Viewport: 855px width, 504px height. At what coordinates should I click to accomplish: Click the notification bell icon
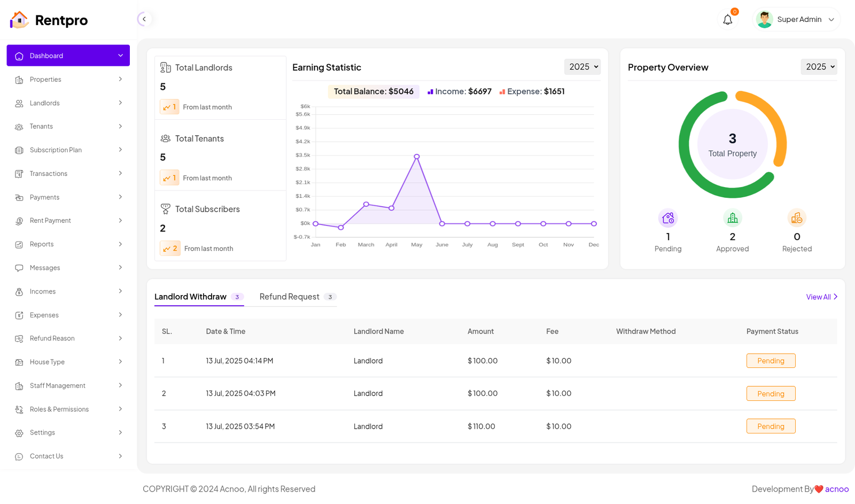[727, 20]
